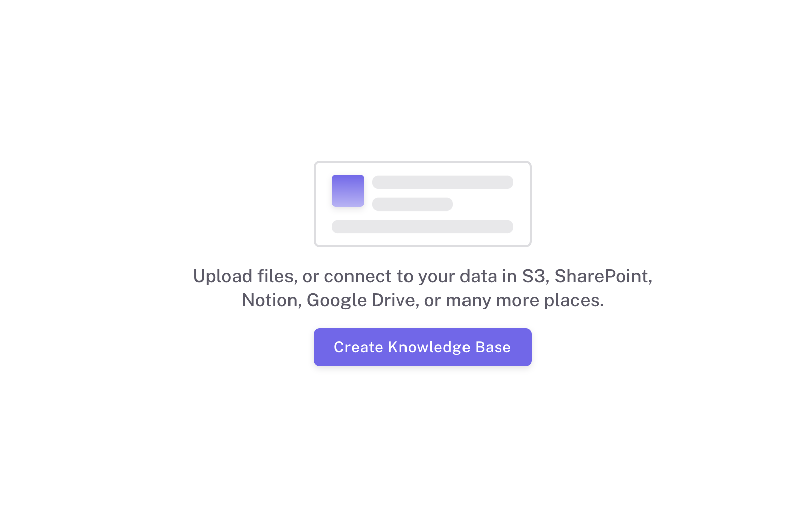Click the bottom full-width gray placeholder bar
The image size is (812, 528).
click(422, 227)
